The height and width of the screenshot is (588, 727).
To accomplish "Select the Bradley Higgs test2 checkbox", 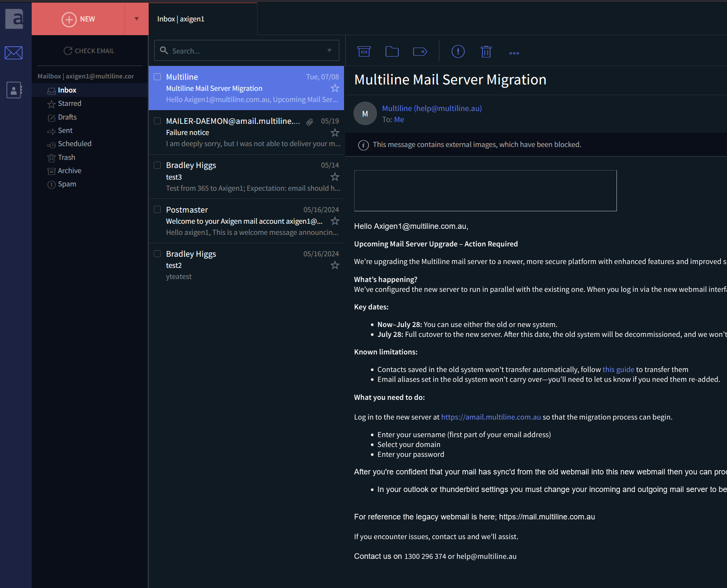I will pyautogui.click(x=157, y=254).
